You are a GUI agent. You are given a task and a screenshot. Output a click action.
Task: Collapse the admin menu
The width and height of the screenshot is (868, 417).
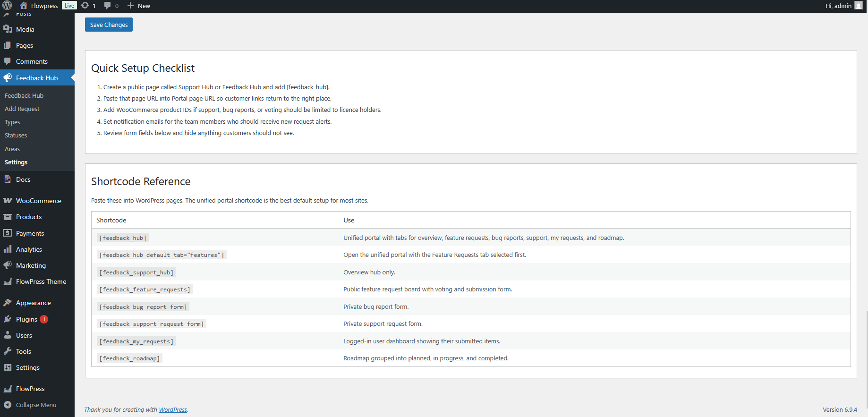tap(30, 405)
